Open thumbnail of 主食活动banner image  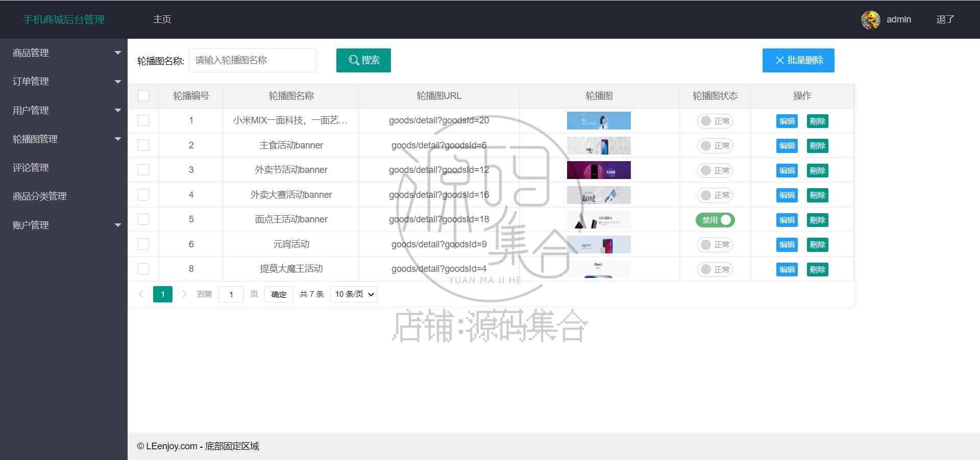click(599, 146)
